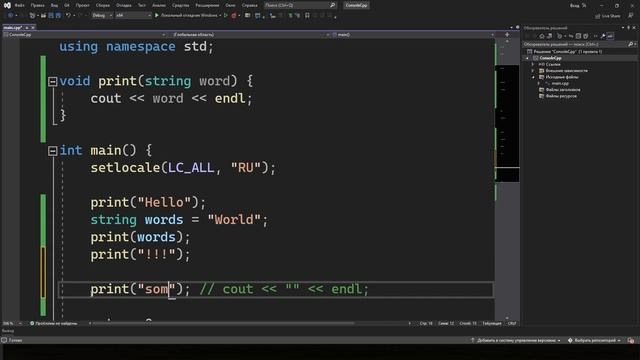Click Solution Explorer Collapse All icon
This screenshot has width=640, height=360.
tap(578, 36)
